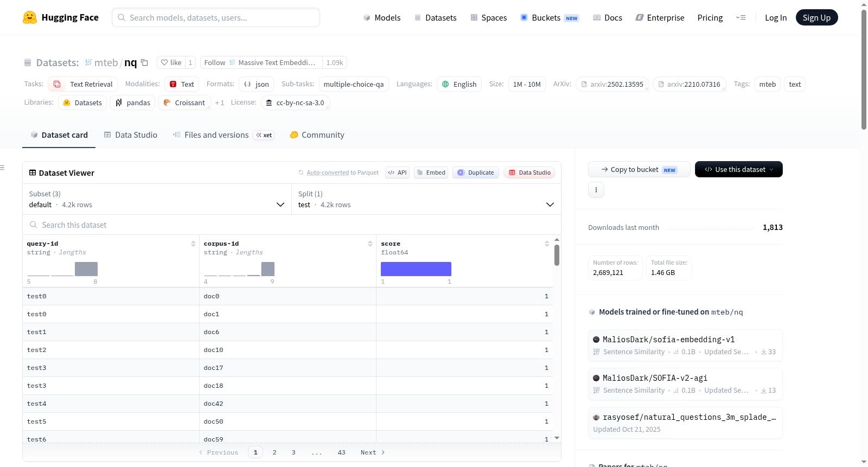Viewport: 868px width, 467px height.
Task: Open MaliosDark/sofia-embedding-v1 model card
Action: tap(685, 345)
